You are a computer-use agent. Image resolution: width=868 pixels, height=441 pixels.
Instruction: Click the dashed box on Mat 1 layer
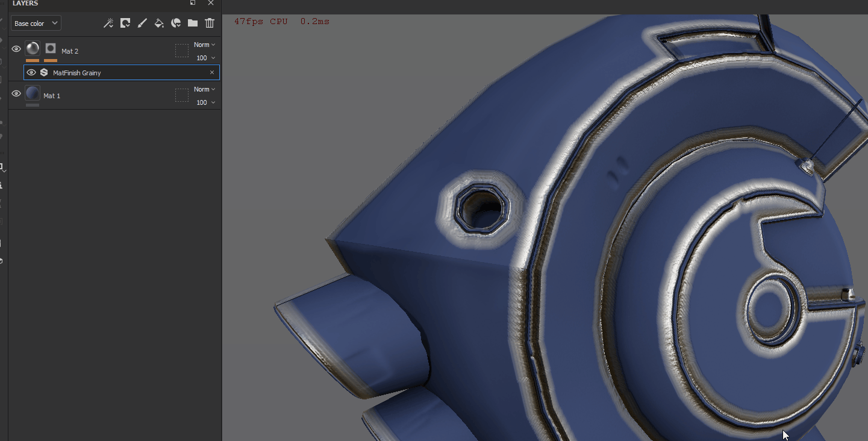tap(182, 95)
